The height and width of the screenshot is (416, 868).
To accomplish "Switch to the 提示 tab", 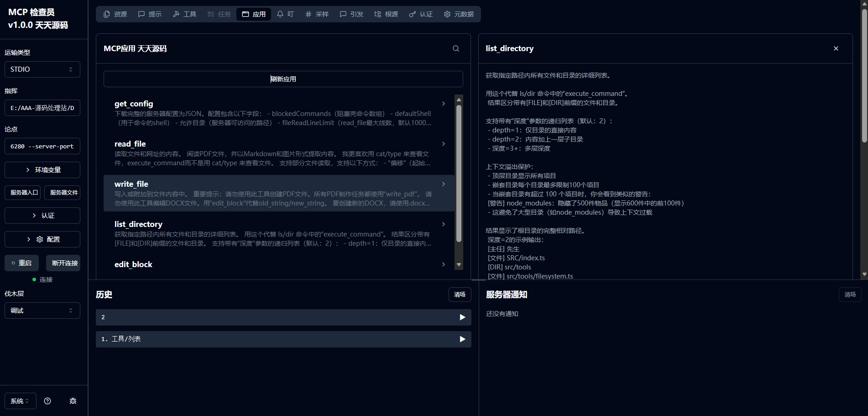I will pos(150,14).
